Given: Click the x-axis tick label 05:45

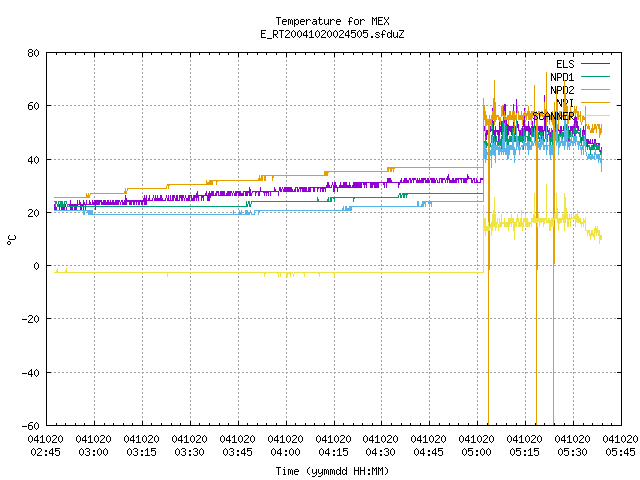Looking at the screenshot, I should (x=620, y=452).
